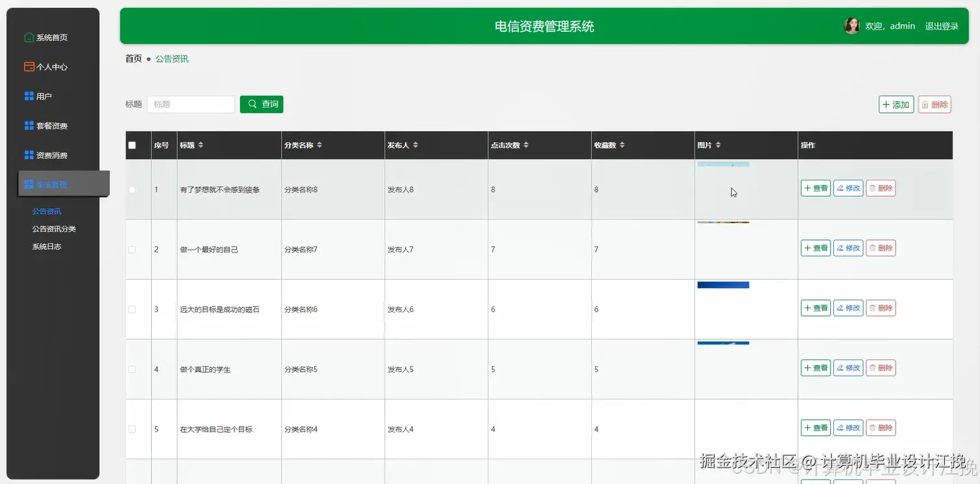The height and width of the screenshot is (484, 980).
Task: Click 退出登录 link
Action: coord(942,26)
